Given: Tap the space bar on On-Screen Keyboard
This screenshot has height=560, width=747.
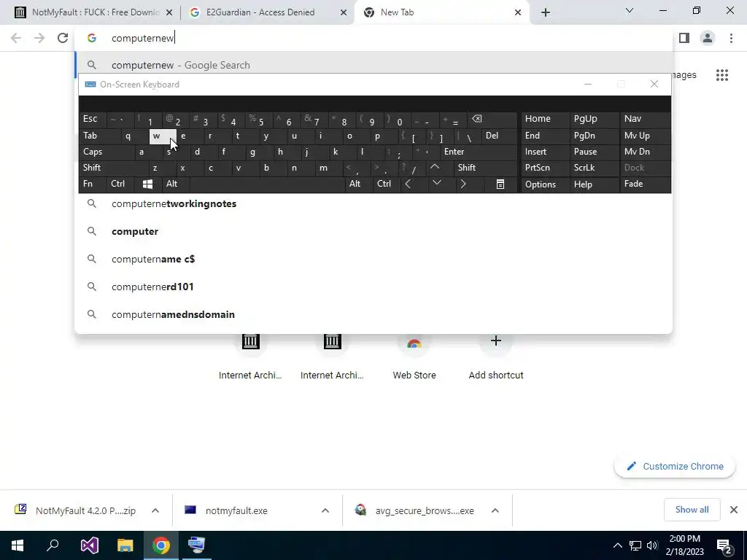Looking at the screenshot, I should pyautogui.click(x=267, y=184).
